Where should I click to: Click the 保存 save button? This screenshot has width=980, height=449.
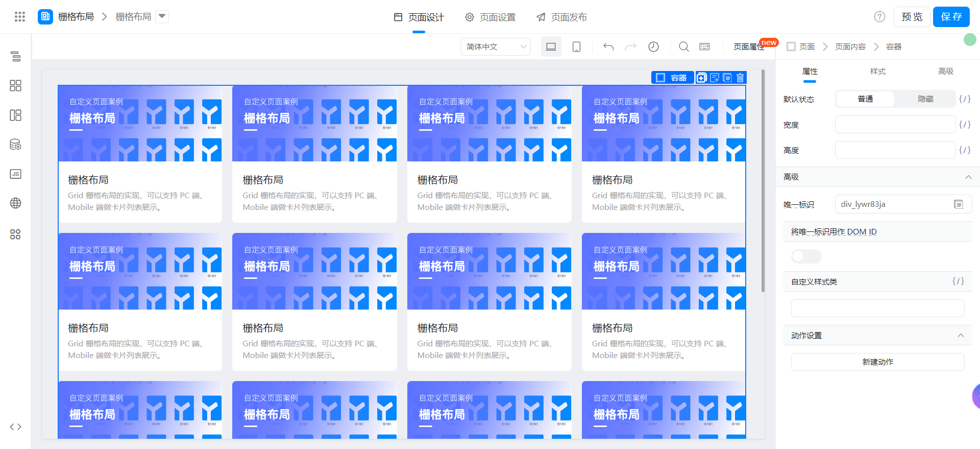pyautogui.click(x=951, y=17)
